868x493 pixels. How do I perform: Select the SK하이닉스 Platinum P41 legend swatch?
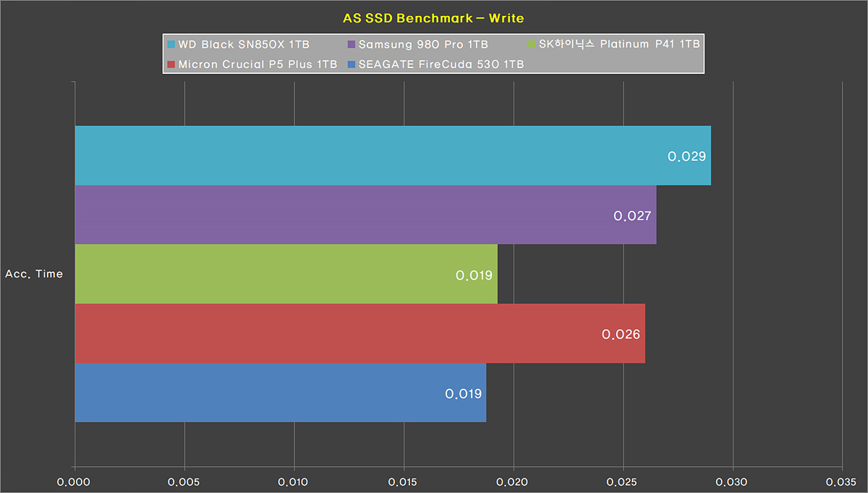click(x=532, y=45)
